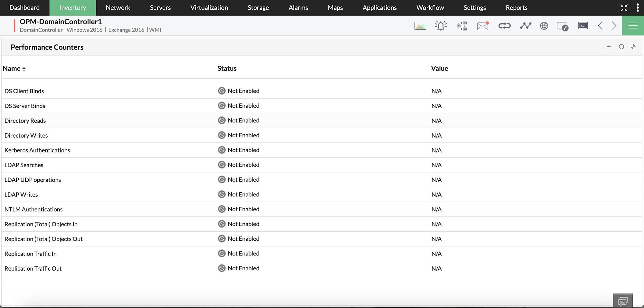This screenshot has height=308, width=644.
Task: Open the remote desktop monitor icon
Action: [x=563, y=26]
